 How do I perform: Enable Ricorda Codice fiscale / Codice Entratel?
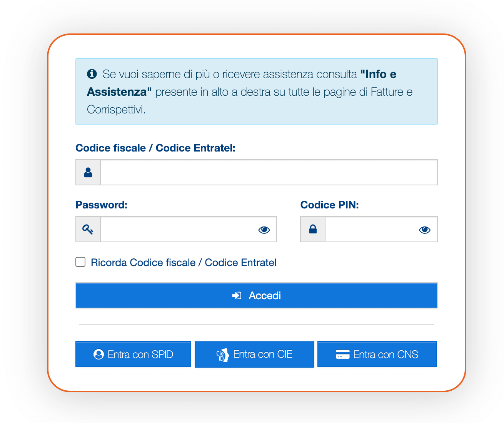[x=80, y=262]
